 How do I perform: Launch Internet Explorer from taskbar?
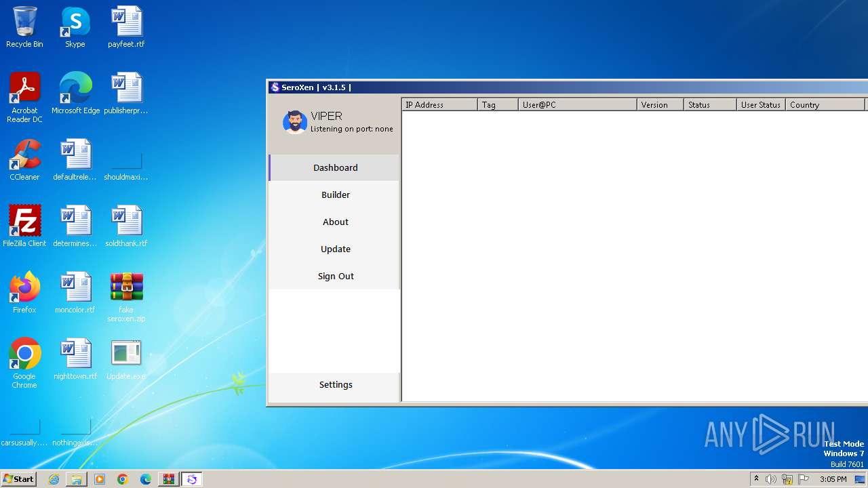pos(54,479)
